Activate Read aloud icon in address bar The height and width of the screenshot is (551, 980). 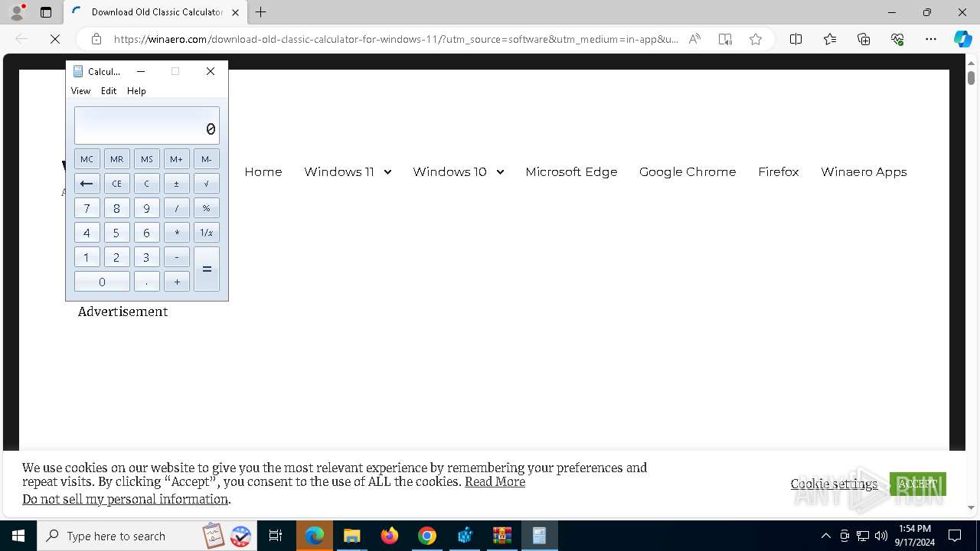pyautogui.click(x=694, y=39)
